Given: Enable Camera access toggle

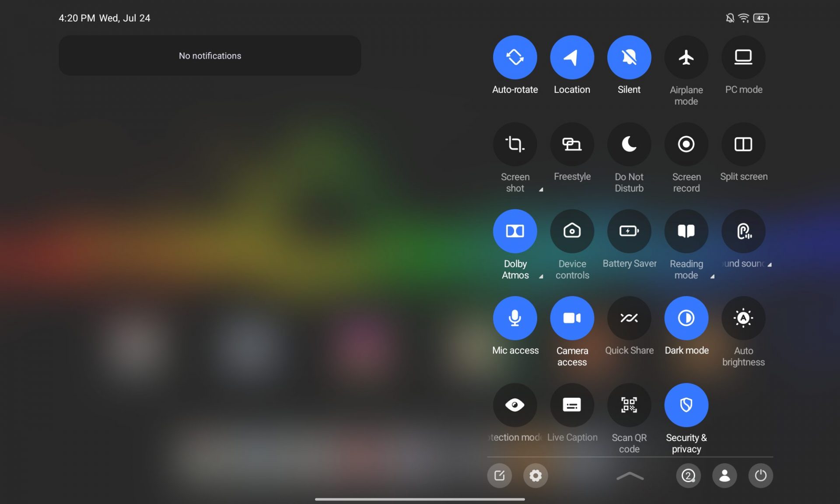Looking at the screenshot, I should click(572, 317).
